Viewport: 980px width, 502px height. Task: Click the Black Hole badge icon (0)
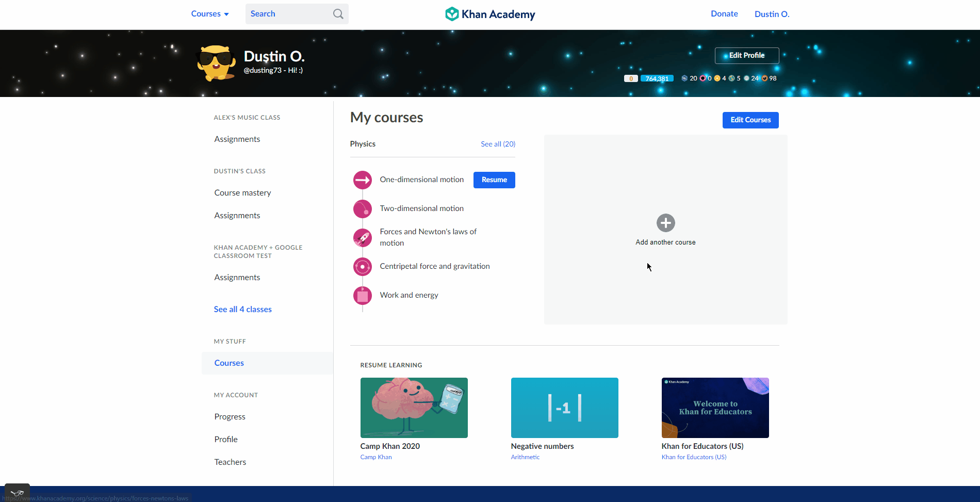pyautogui.click(x=703, y=78)
